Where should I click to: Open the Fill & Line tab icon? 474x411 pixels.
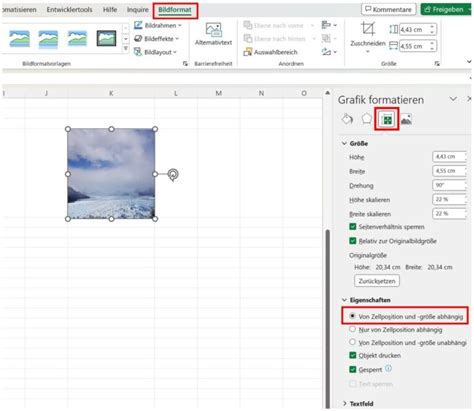tap(347, 119)
